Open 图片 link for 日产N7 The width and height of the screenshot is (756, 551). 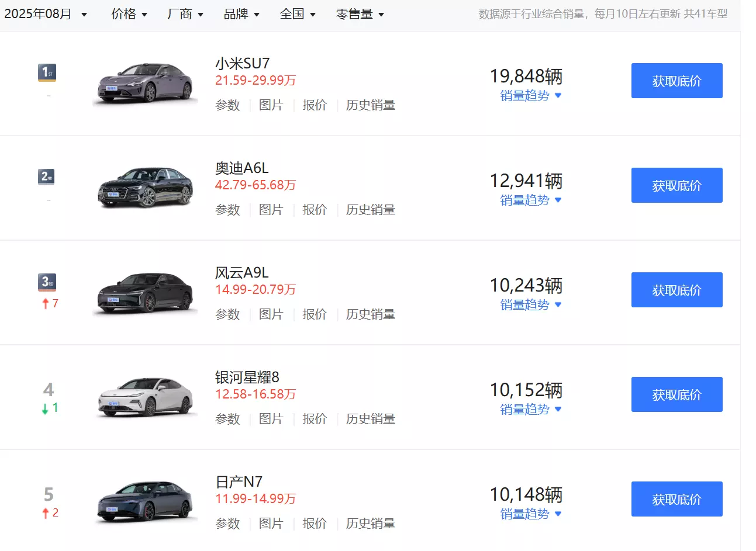coord(271,524)
